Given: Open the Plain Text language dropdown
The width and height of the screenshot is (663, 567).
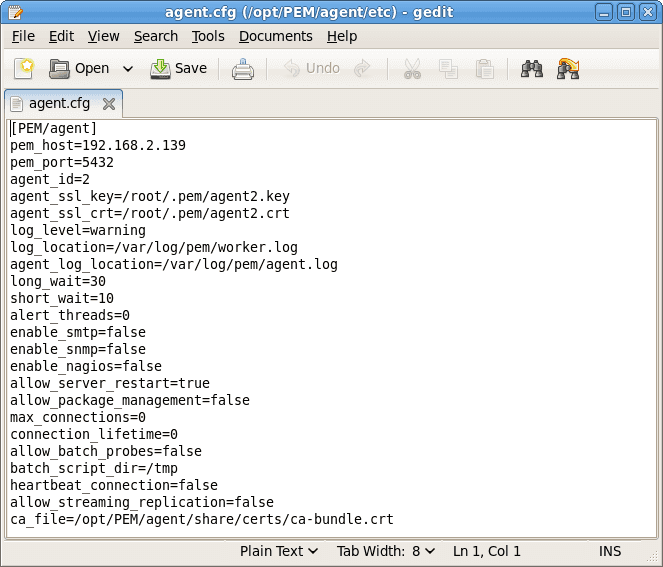Looking at the screenshot, I should pyautogui.click(x=279, y=551).
